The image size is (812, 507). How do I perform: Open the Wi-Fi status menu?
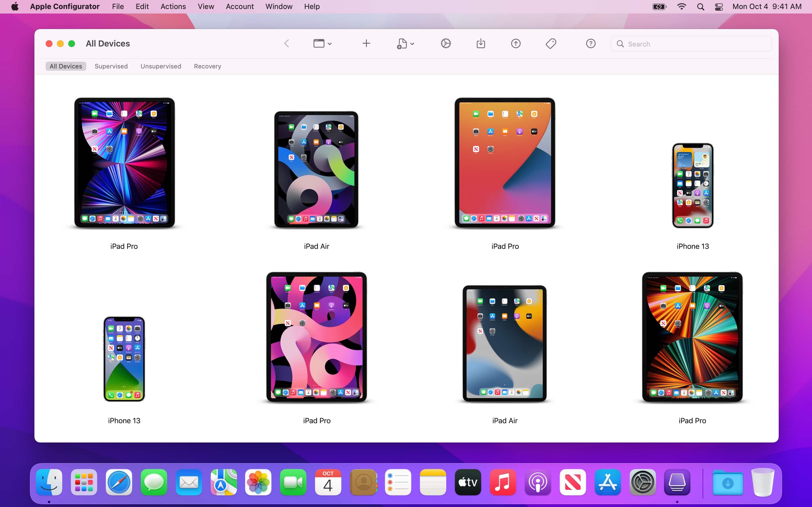click(x=681, y=6)
